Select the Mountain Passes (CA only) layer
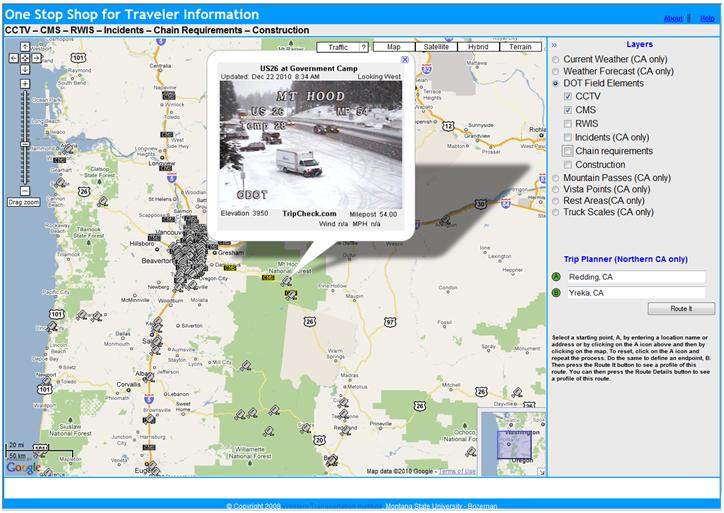The width and height of the screenshot is (724, 513). click(x=555, y=178)
